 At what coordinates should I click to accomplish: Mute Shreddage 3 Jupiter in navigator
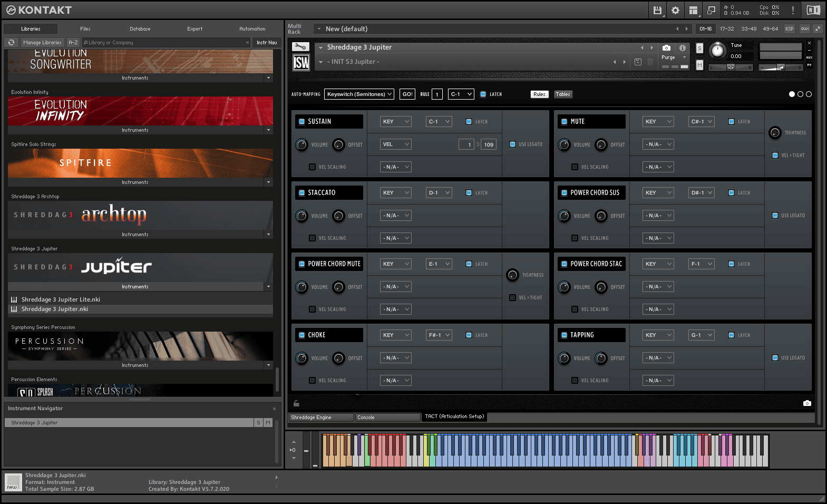[268, 423]
